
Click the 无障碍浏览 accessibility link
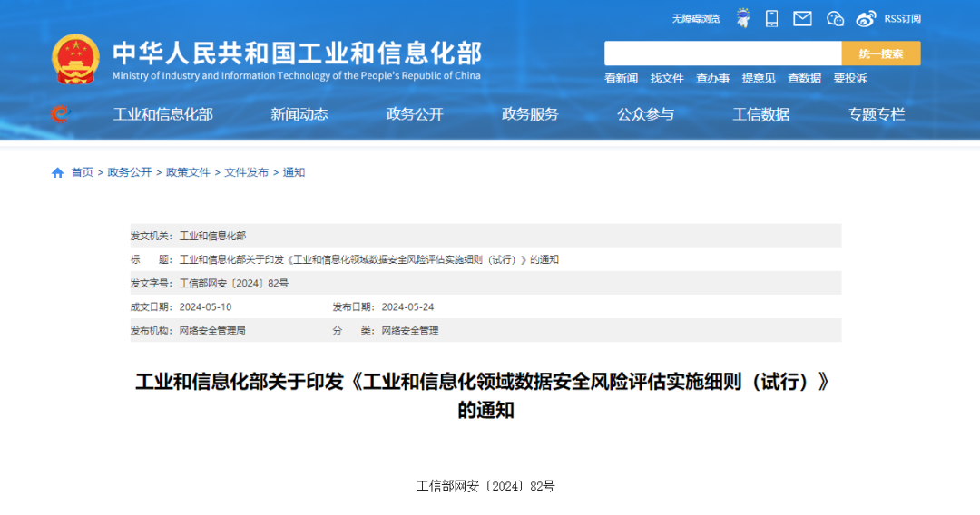[696, 18]
